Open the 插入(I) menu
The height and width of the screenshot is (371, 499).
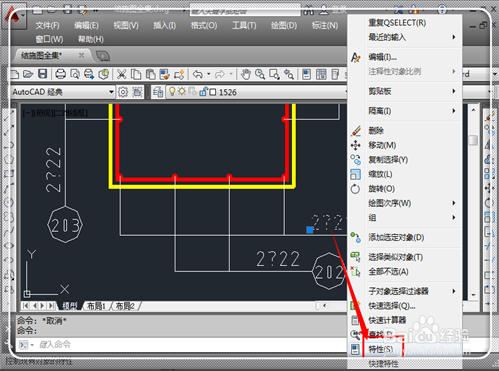[164, 25]
